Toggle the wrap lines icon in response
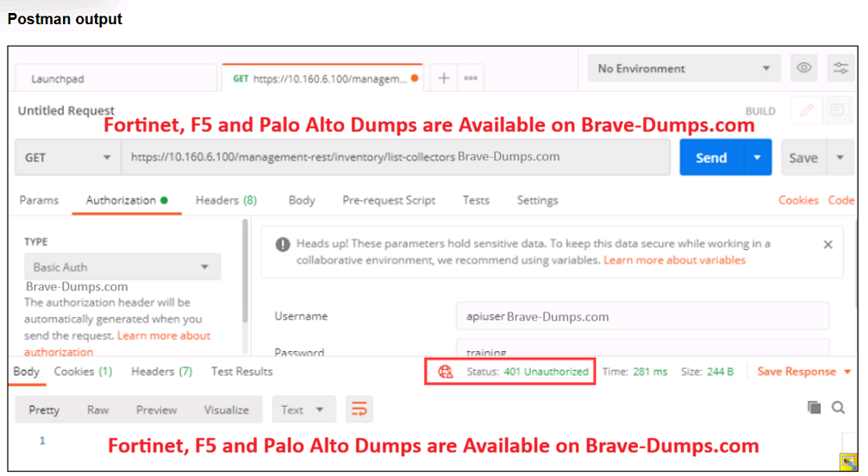The image size is (868, 476). click(x=359, y=410)
